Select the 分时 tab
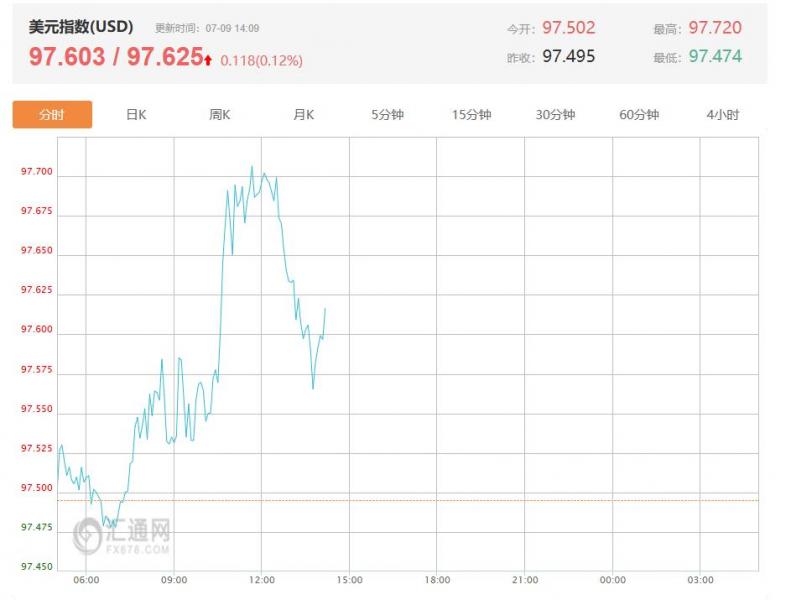This screenshot has height=600, width=791. (x=52, y=115)
